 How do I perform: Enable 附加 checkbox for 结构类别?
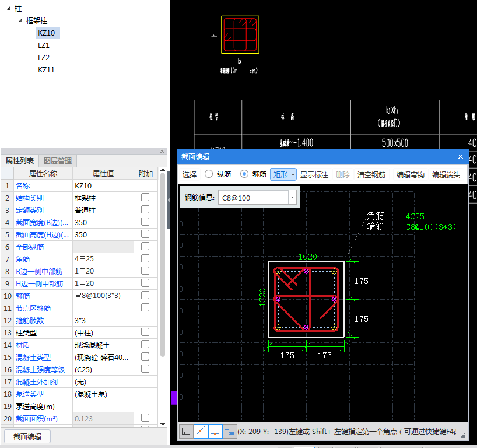pyautogui.click(x=145, y=198)
